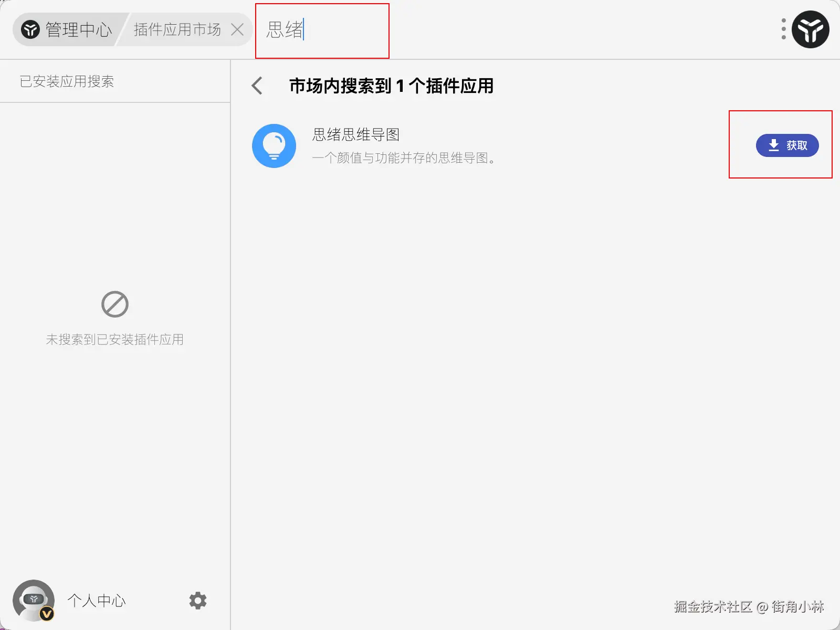Screen dimensions: 840x630
Task: Open 个人中心 personal center
Action: coord(97,601)
